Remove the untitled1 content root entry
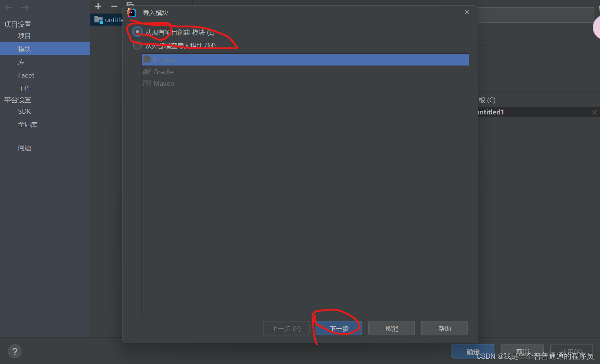Screen dimensions: 600x364 [594, 112]
